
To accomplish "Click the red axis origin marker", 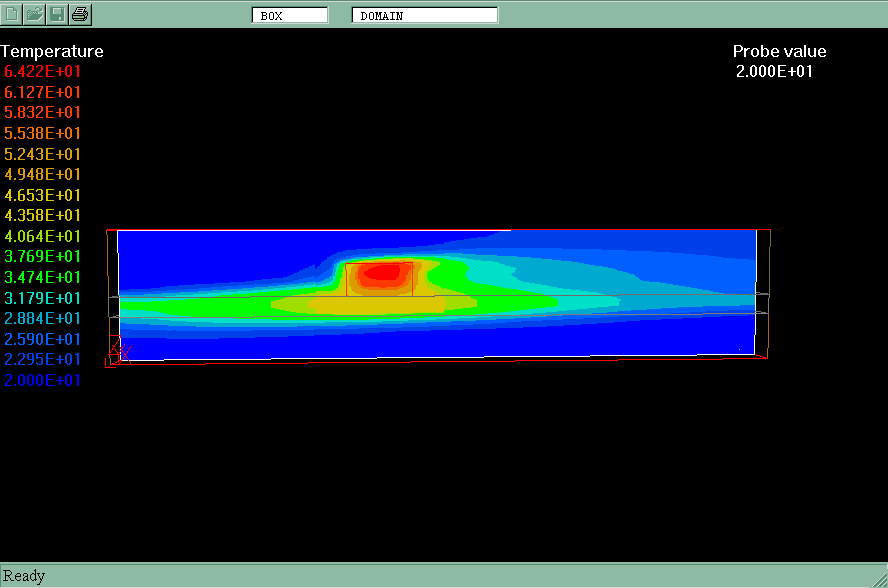I will 118,352.
